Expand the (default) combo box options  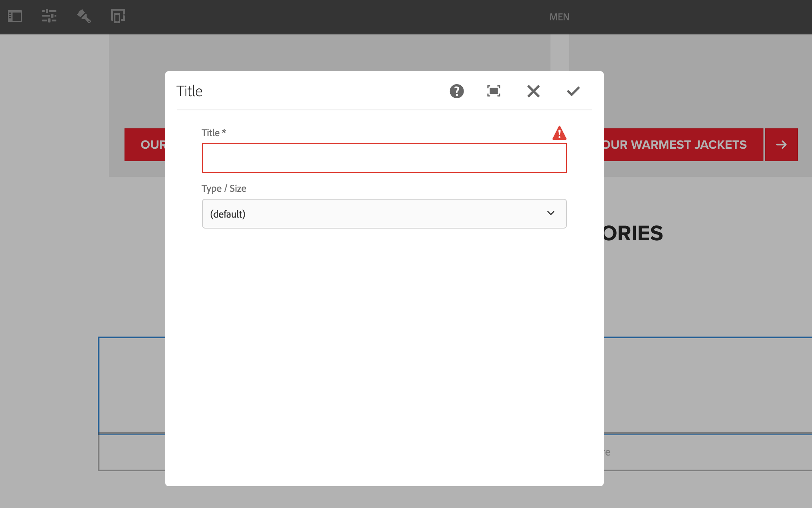click(x=384, y=214)
